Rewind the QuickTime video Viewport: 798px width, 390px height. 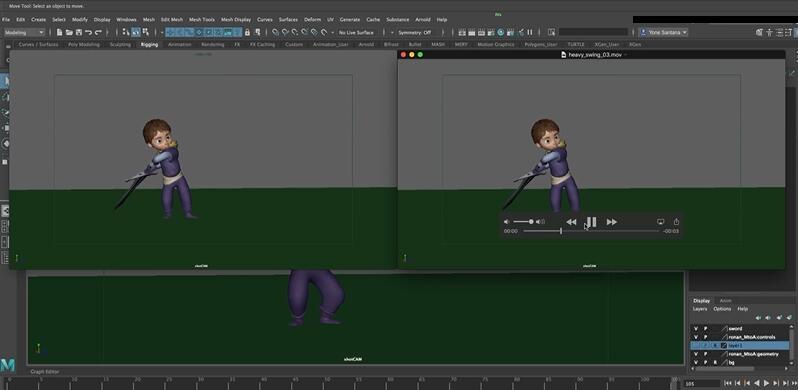click(572, 222)
